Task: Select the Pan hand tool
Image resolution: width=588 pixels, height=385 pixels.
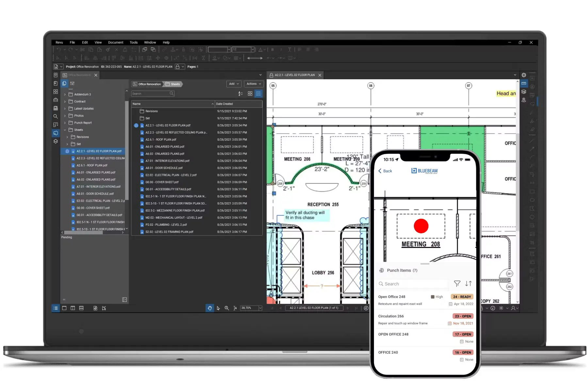Action: click(x=210, y=308)
